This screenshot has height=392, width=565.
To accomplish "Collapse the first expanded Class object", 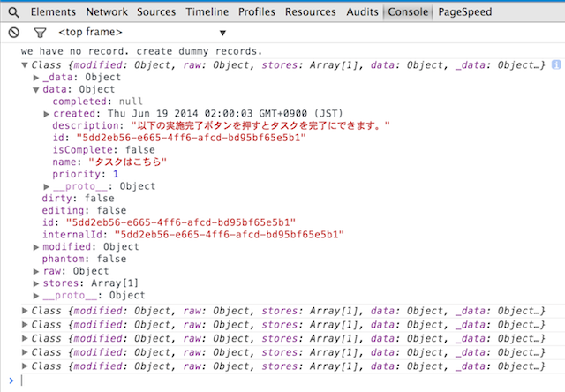I will [x=25, y=66].
